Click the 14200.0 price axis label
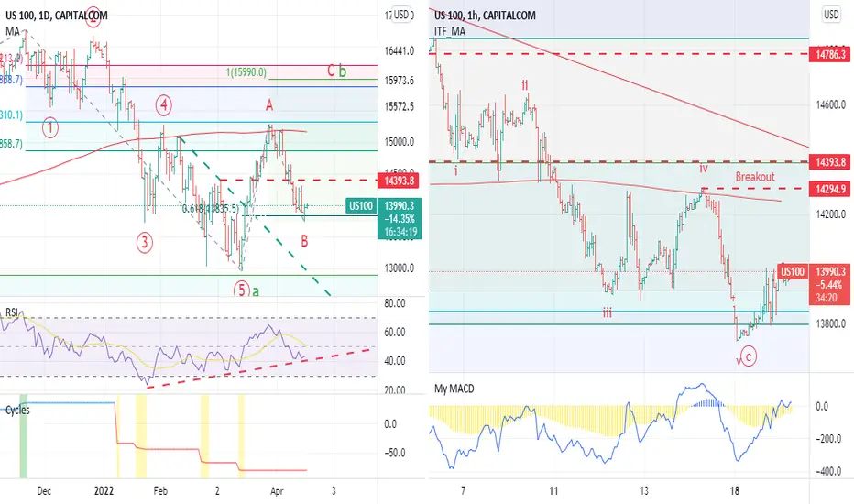Image resolution: width=854 pixels, height=504 pixels. coord(830,214)
